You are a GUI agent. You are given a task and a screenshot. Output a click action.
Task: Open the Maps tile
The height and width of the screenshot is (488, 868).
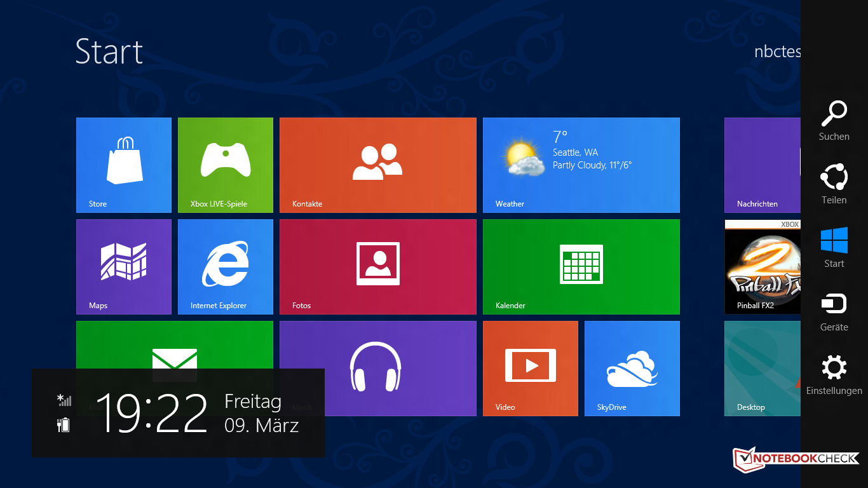[x=124, y=267]
